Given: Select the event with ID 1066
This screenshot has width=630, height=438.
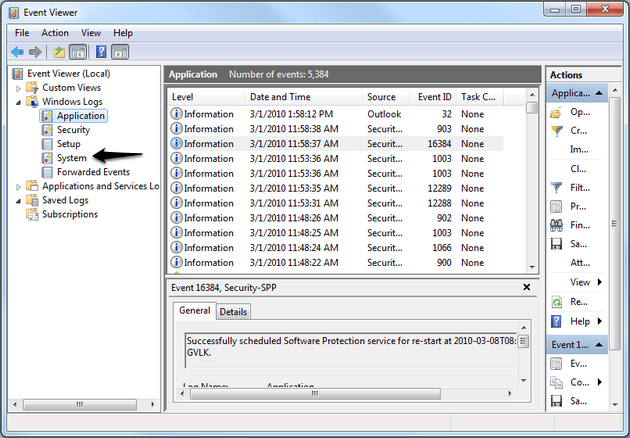Looking at the screenshot, I should pos(335,248).
